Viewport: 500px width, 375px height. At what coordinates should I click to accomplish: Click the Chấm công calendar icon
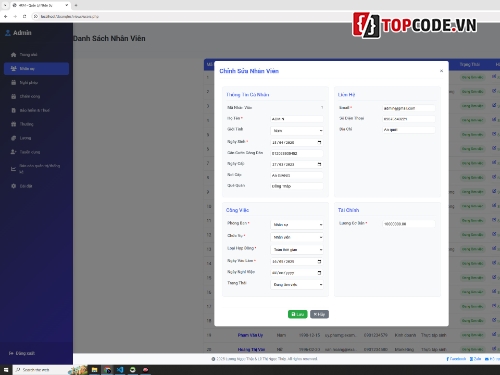click(13, 96)
